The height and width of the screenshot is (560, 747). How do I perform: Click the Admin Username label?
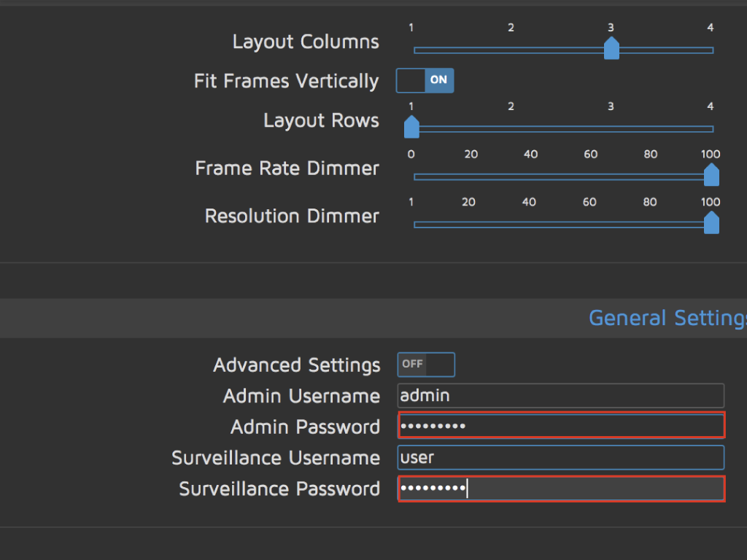(301, 396)
